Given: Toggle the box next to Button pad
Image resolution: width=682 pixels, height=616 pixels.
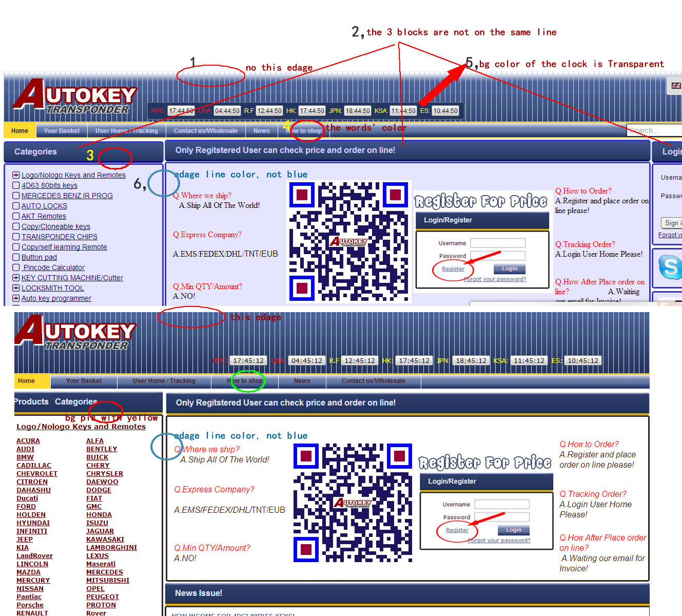Looking at the screenshot, I should point(16,257).
